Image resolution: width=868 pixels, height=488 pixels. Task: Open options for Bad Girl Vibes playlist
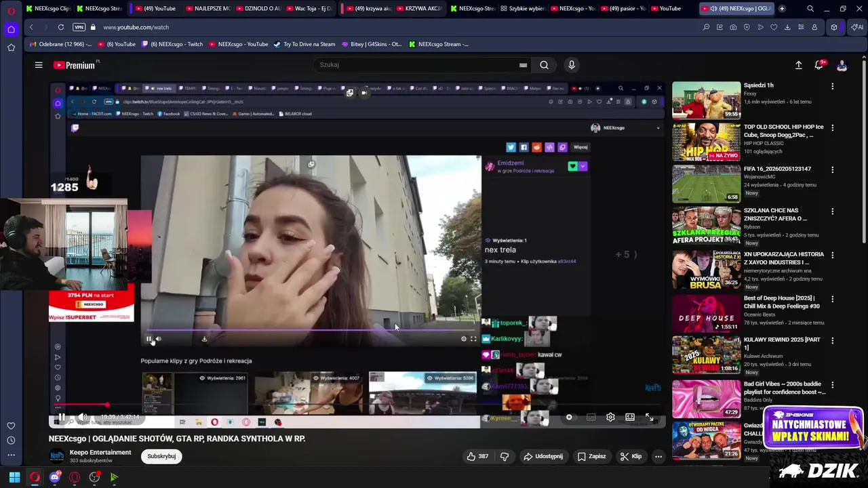point(832,384)
